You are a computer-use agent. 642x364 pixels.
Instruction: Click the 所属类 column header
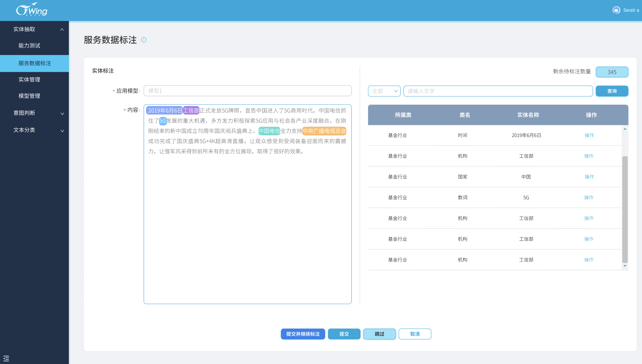tap(403, 115)
